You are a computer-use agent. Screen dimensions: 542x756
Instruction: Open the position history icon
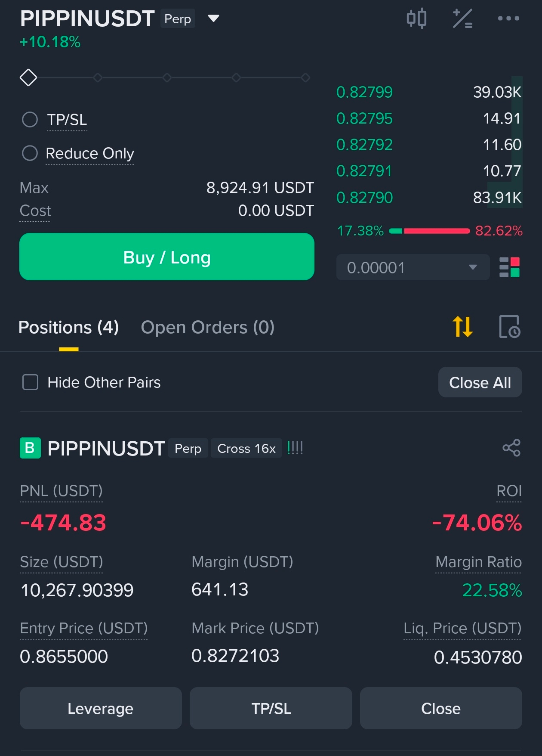pyautogui.click(x=510, y=327)
